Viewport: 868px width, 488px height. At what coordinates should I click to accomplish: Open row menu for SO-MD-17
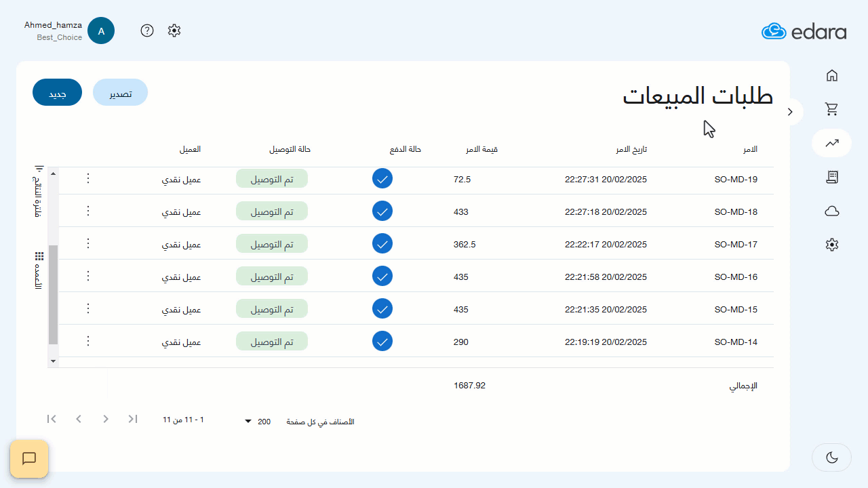click(87, 244)
